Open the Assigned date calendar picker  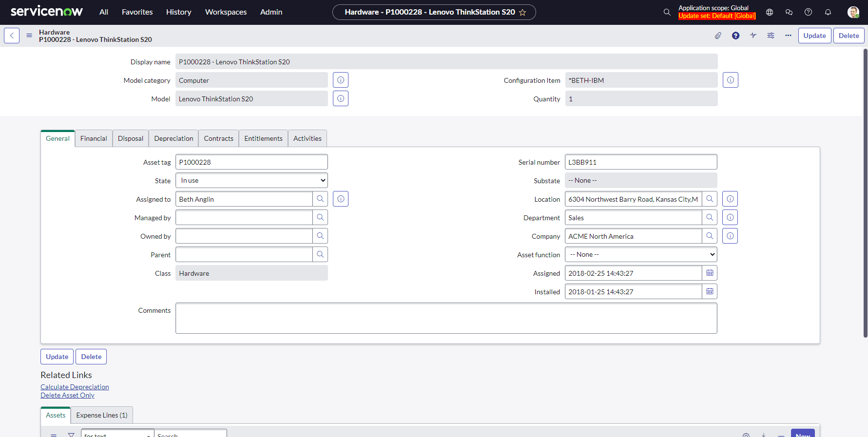click(710, 273)
